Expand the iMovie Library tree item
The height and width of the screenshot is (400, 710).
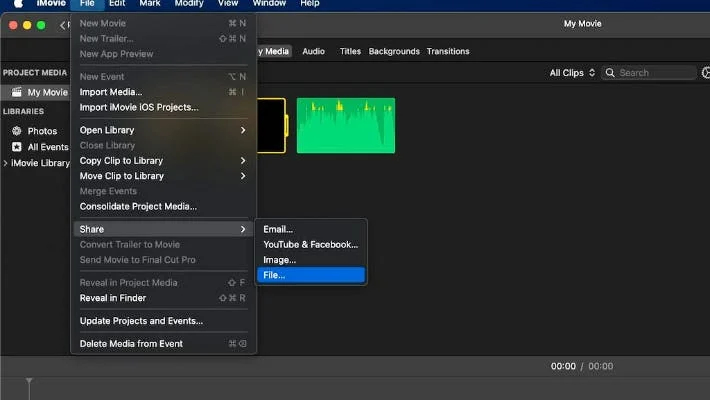tap(5, 163)
